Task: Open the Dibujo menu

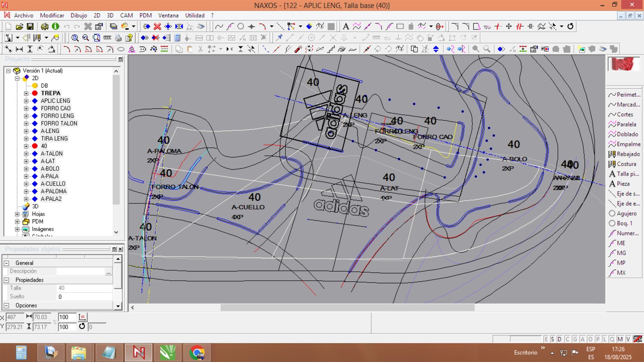Action: pyautogui.click(x=79, y=15)
